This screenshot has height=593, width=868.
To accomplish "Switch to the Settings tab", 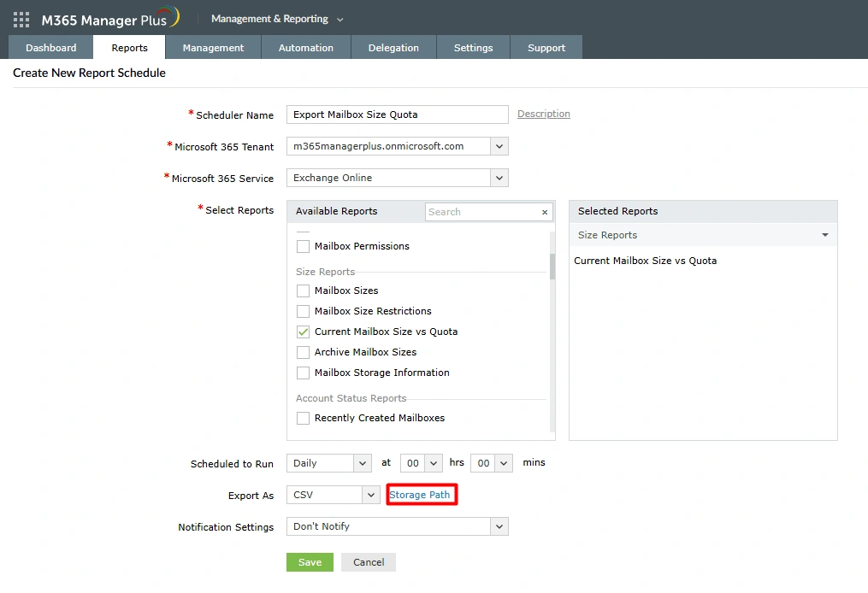I will [x=473, y=48].
